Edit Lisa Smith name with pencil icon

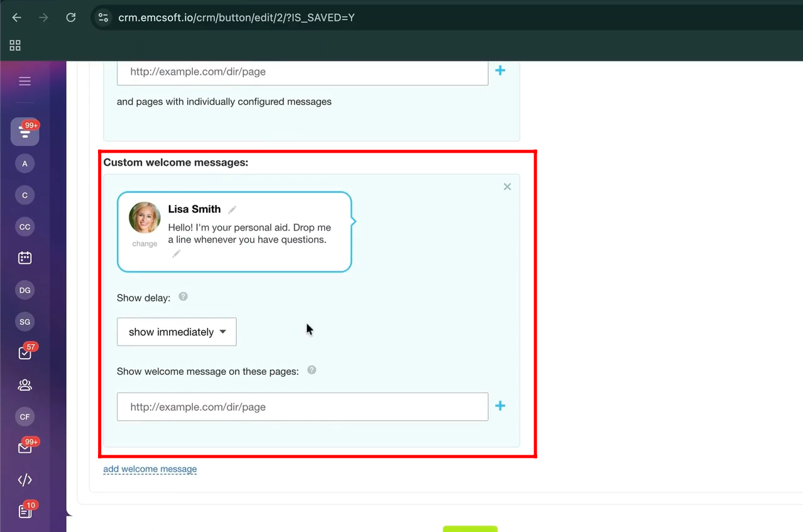pos(232,210)
